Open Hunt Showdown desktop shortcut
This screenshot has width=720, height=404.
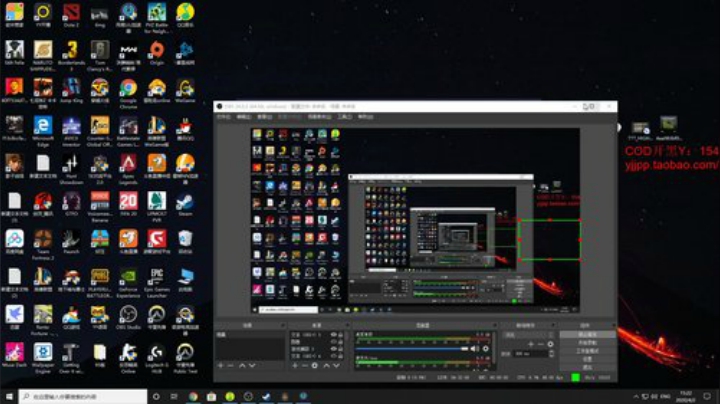(x=71, y=169)
